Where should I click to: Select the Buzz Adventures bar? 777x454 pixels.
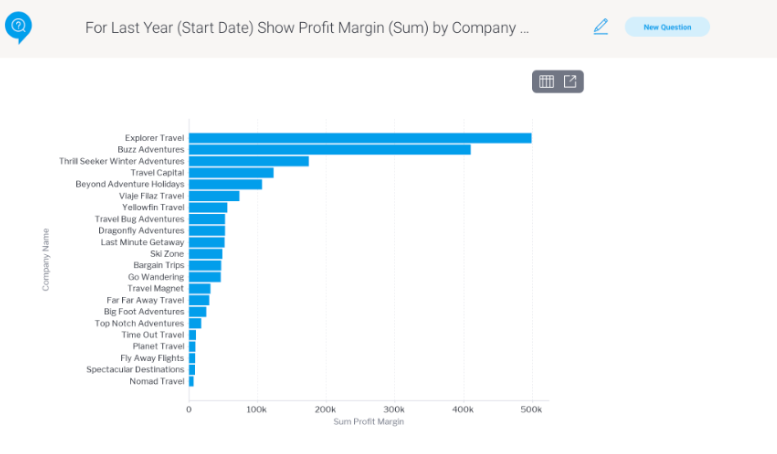(x=330, y=150)
